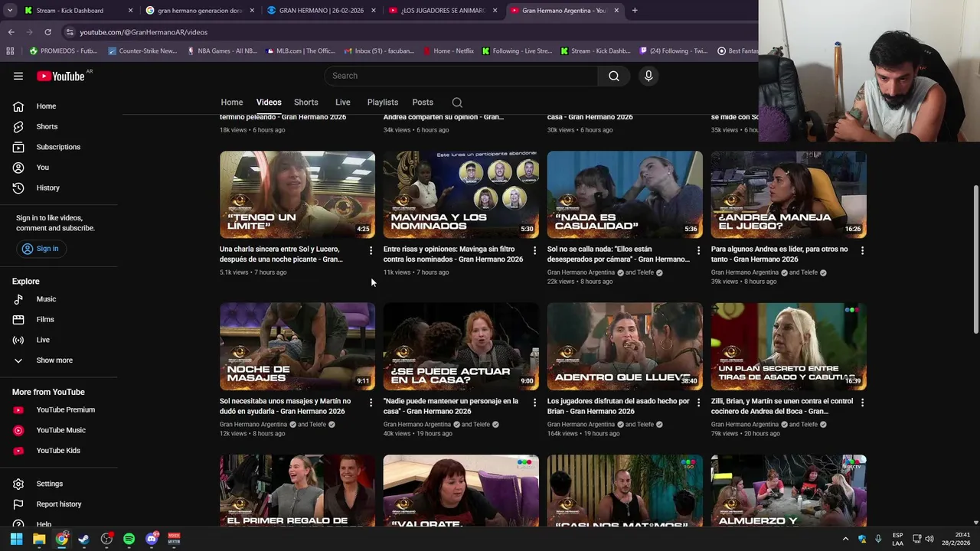This screenshot has height=551, width=980.
Task: Open the YouTube hamburger guide menu
Action: [x=18, y=76]
